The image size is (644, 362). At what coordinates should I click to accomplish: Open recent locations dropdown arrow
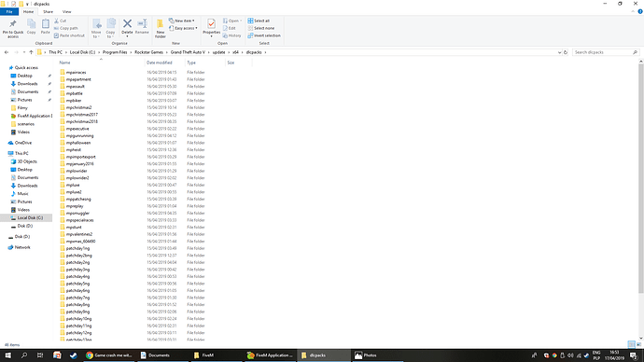pos(24,52)
